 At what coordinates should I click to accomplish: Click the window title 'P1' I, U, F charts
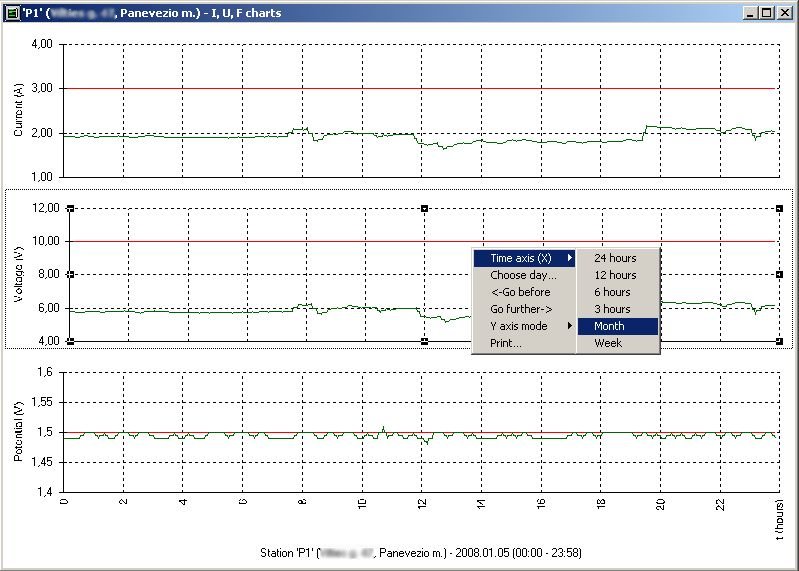click(x=151, y=13)
